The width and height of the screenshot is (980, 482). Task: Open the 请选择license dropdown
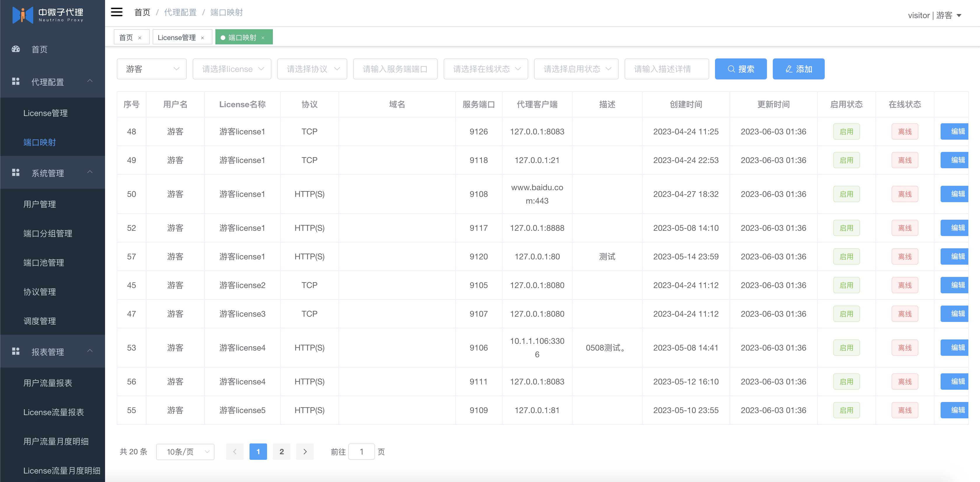pyautogui.click(x=232, y=69)
